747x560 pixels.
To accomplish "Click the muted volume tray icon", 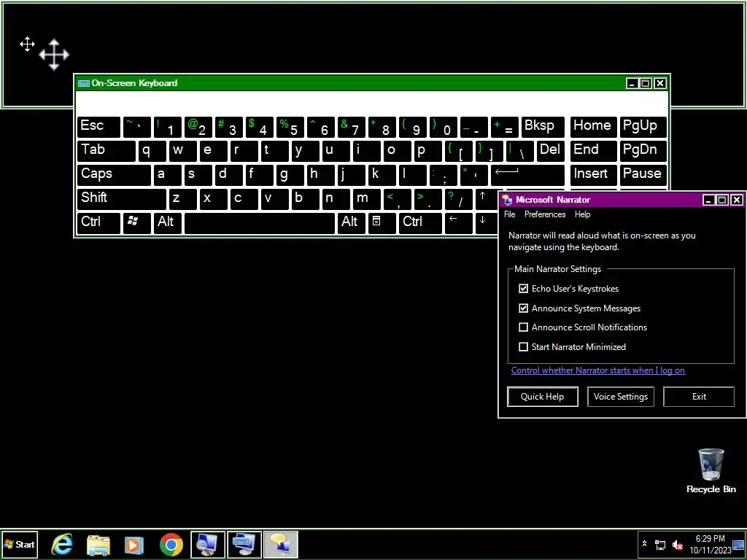I will tap(677, 544).
